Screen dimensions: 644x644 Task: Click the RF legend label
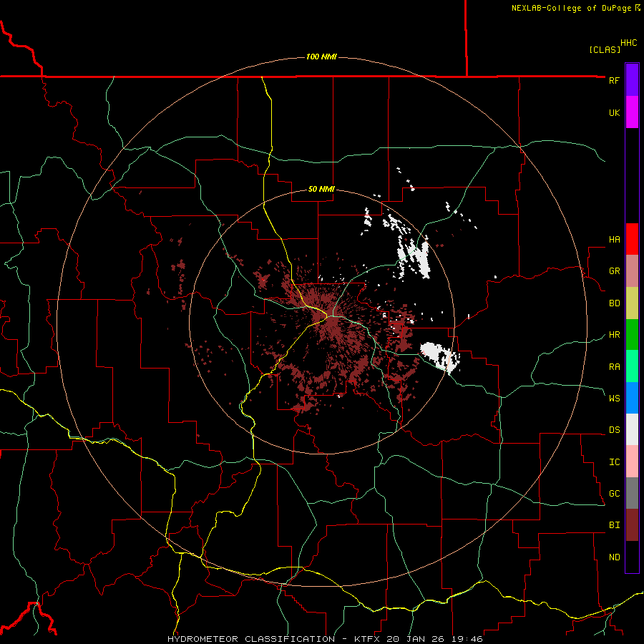click(614, 80)
